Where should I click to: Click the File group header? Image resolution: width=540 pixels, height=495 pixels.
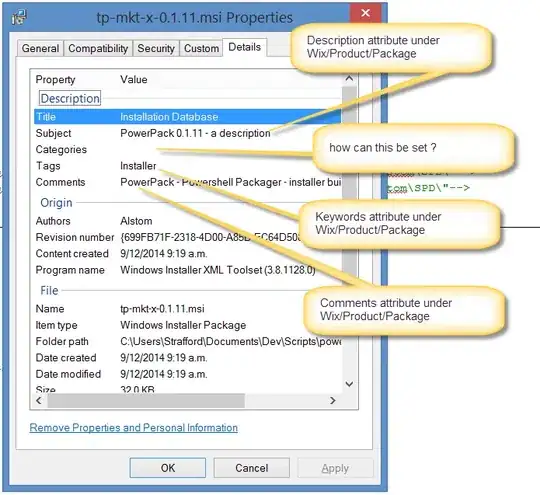tap(49, 290)
